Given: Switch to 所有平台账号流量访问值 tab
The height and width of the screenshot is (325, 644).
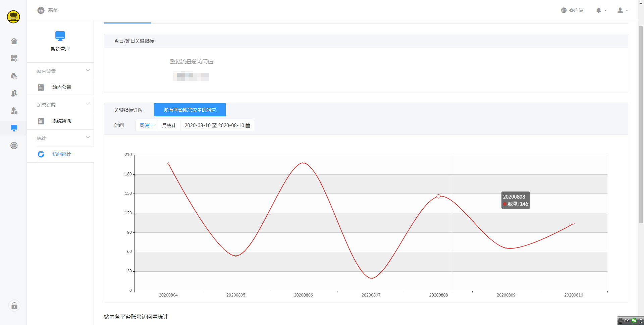Looking at the screenshot, I should (190, 110).
